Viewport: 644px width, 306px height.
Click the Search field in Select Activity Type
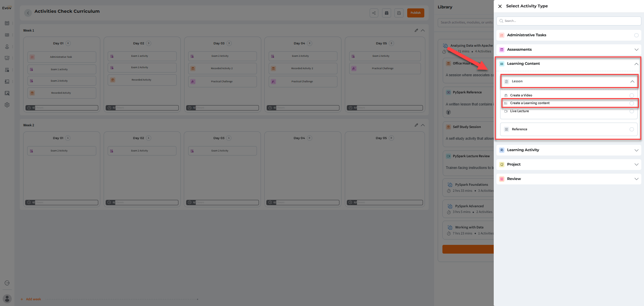[x=569, y=21]
